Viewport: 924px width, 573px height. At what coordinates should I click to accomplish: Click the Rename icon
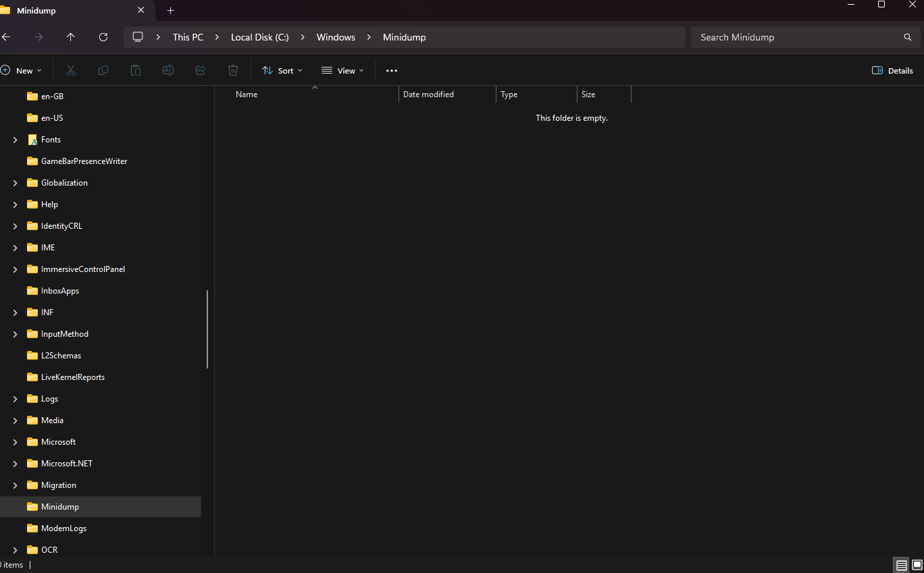(168, 70)
